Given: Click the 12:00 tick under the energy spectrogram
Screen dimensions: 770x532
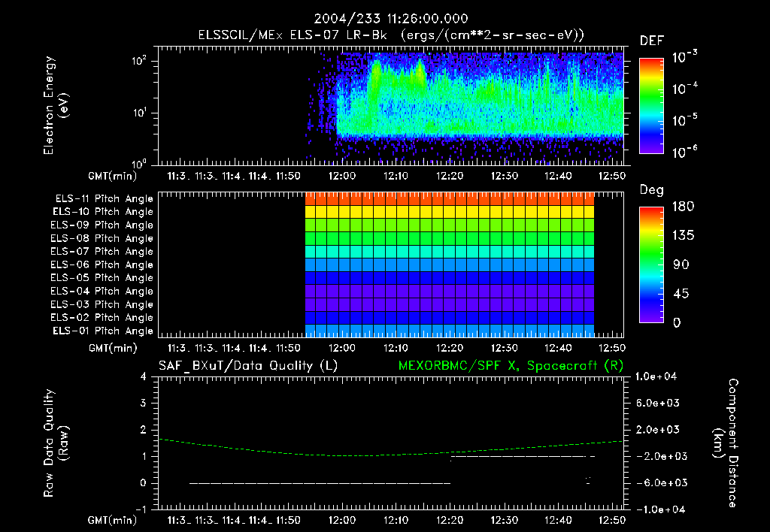Looking at the screenshot, I should [x=342, y=176].
